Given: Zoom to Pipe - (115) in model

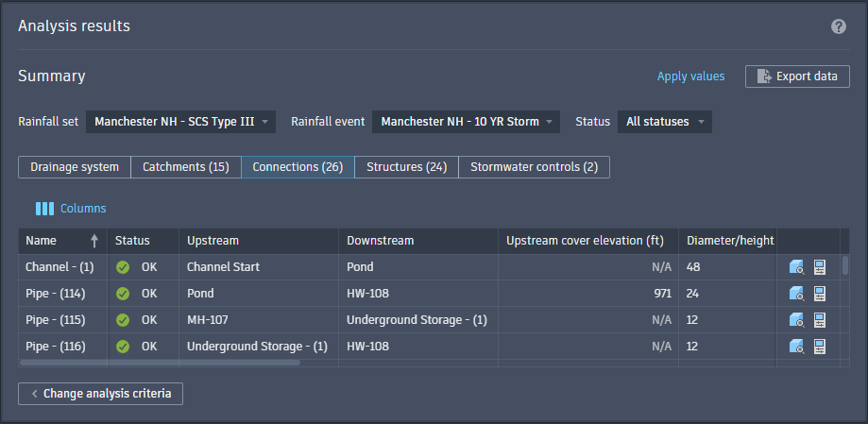Looking at the screenshot, I should pyautogui.click(x=796, y=320).
